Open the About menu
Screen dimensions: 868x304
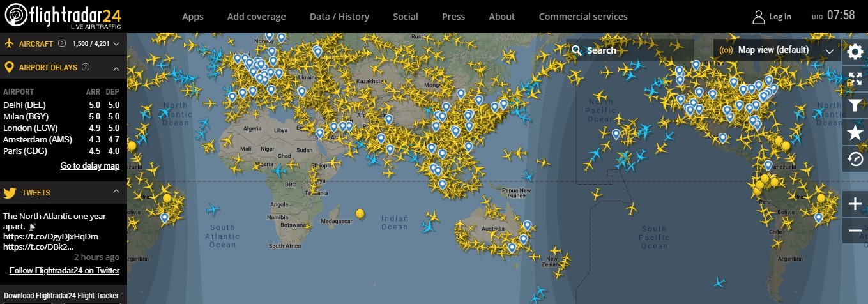[502, 17]
